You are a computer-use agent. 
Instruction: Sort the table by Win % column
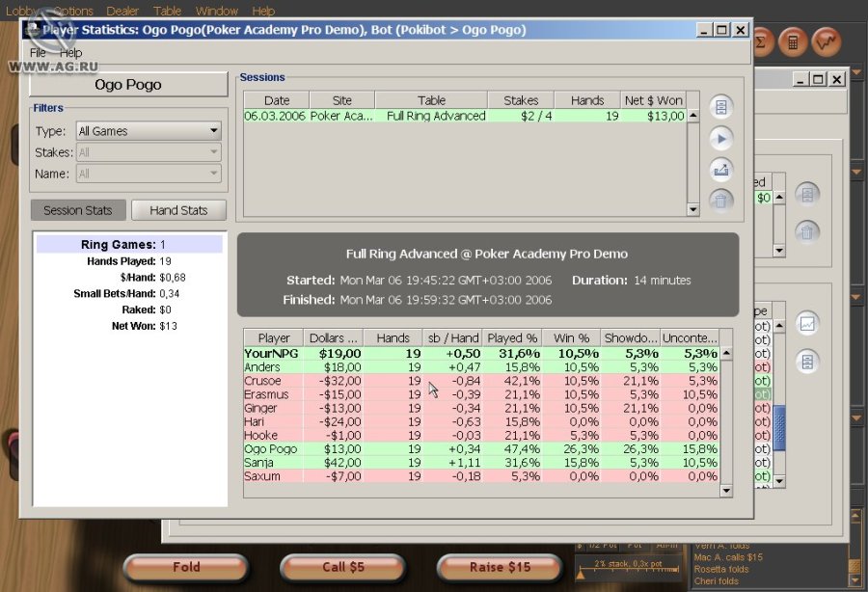click(569, 337)
